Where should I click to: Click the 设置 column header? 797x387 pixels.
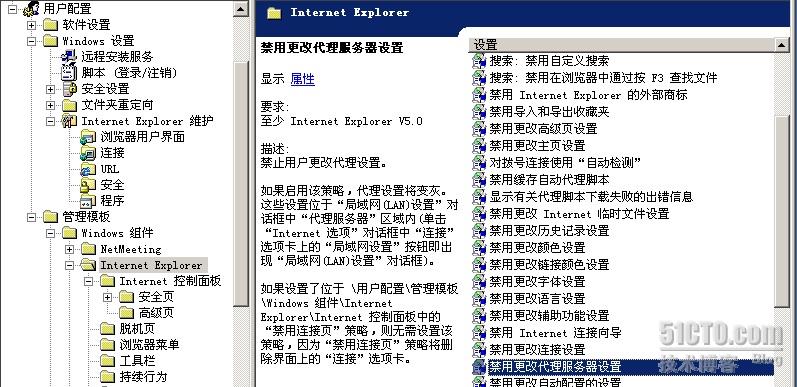pyautogui.click(x=622, y=45)
